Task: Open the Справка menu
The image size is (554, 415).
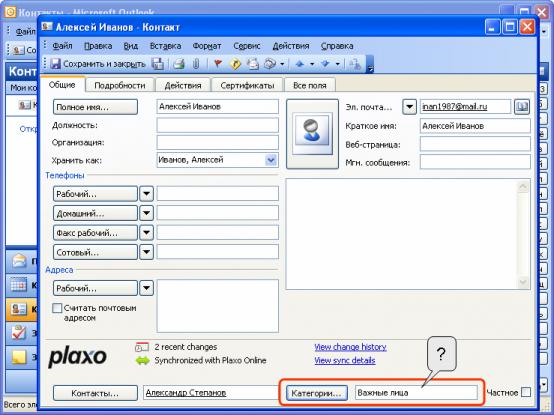Action: pyautogui.click(x=337, y=46)
